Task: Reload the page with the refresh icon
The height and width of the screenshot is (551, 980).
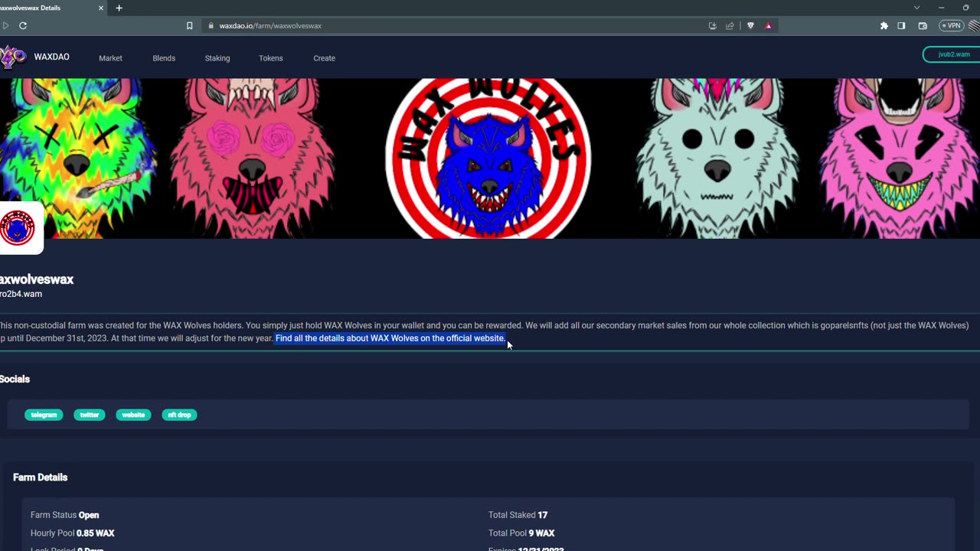Action: click(23, 25)
